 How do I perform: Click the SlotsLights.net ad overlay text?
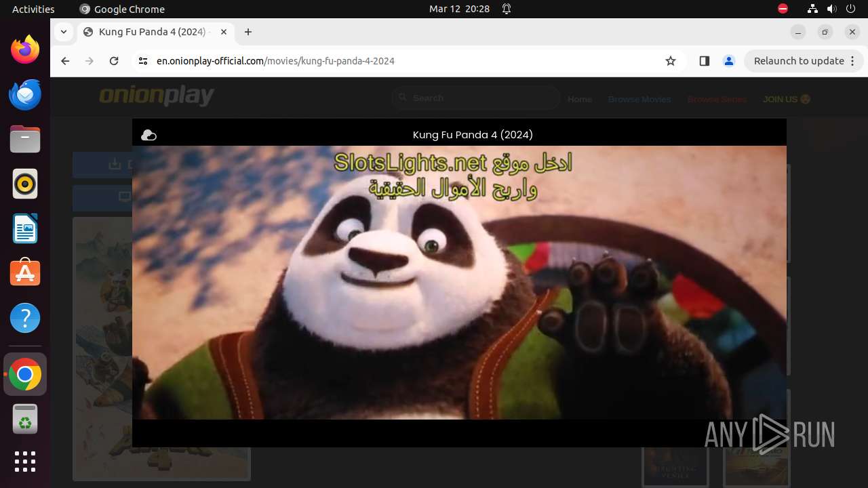click(x=454, y=176)
